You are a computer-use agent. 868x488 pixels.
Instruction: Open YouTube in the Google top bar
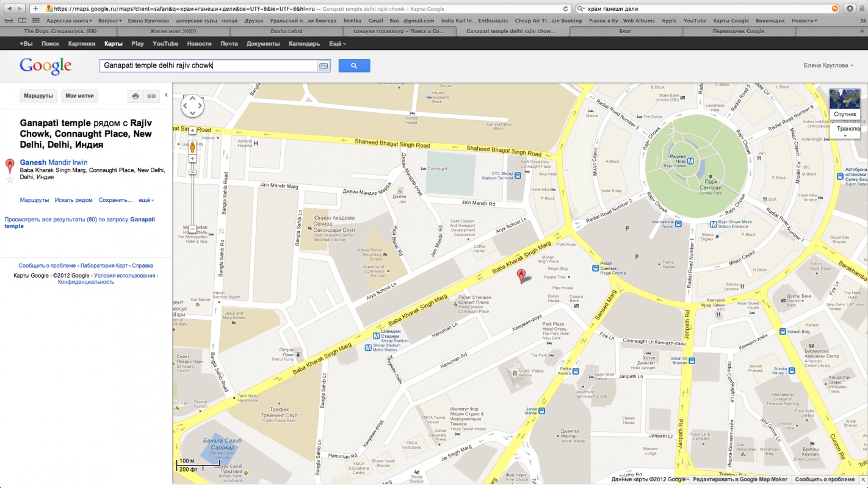pyautogui.click(x=165, y=44)
